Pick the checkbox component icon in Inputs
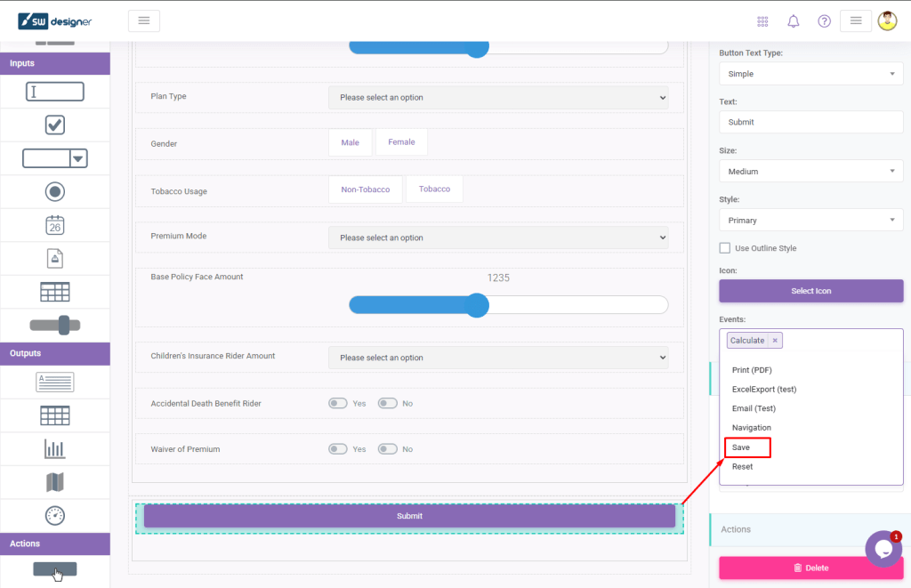Screen dimensions: 911x588 [x=55, y=125]
